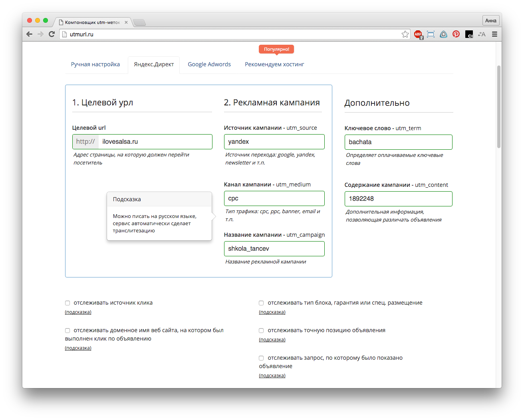Click the translate extension icon
This screenshot has width=524, height=420.
coord(482,34)
